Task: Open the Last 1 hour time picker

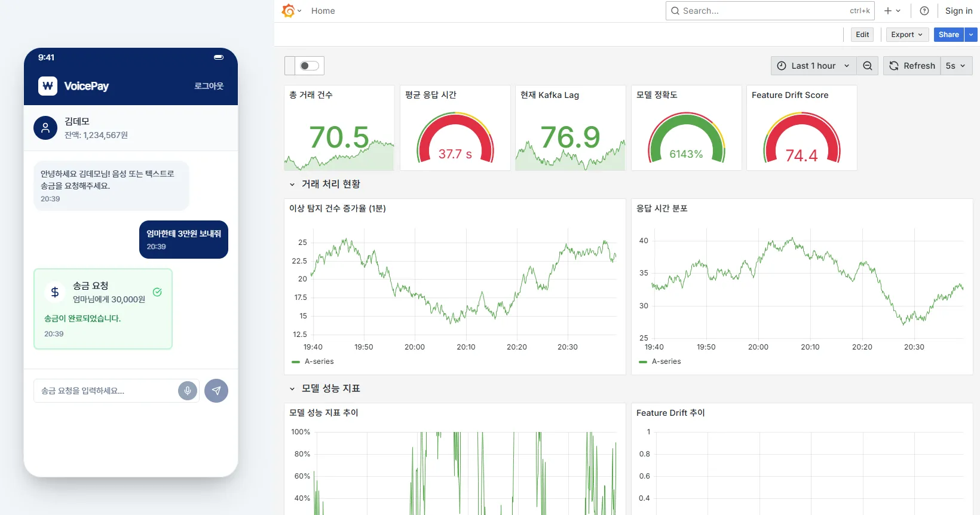Action: coord(813,66)
